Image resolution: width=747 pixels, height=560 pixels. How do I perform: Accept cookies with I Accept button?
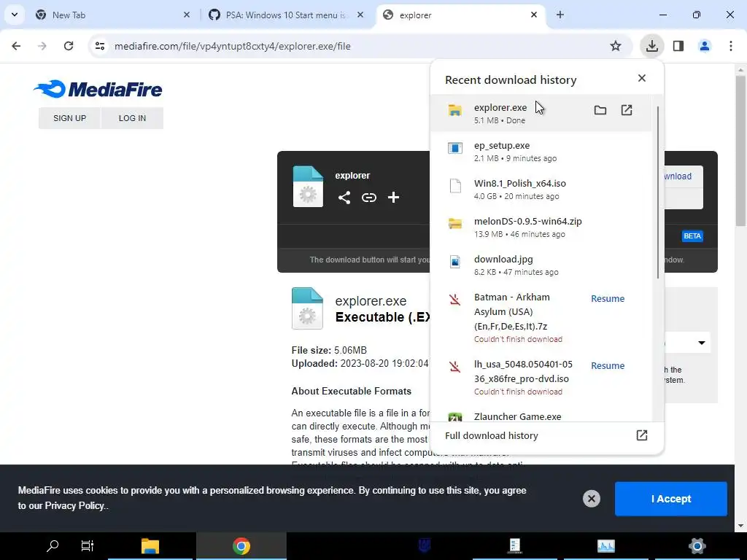671,499
